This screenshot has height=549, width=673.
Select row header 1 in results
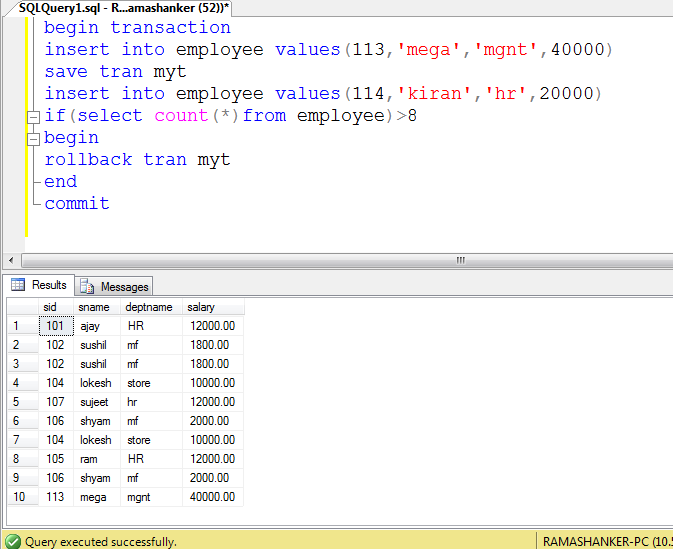[x=23, y=326]
